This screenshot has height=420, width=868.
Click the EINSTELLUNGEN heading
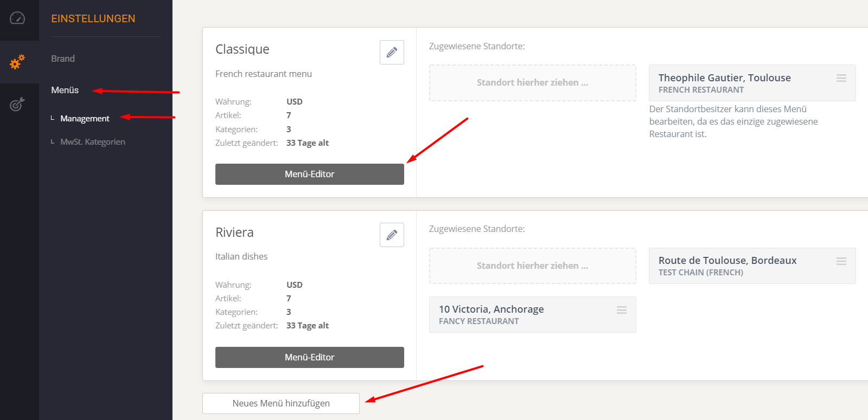(93, 18)
